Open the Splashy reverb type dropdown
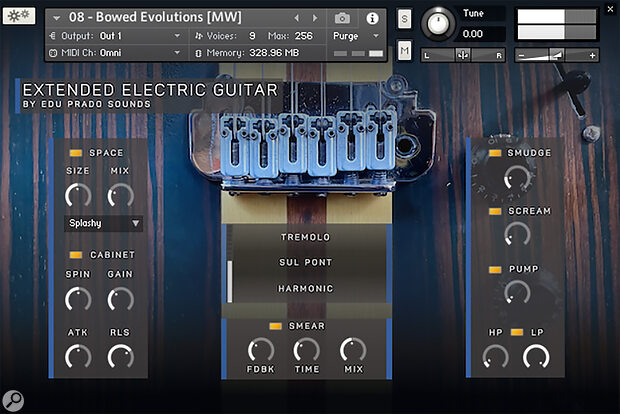620x414 pixels. pyautogui.click(x=103, y=223)
